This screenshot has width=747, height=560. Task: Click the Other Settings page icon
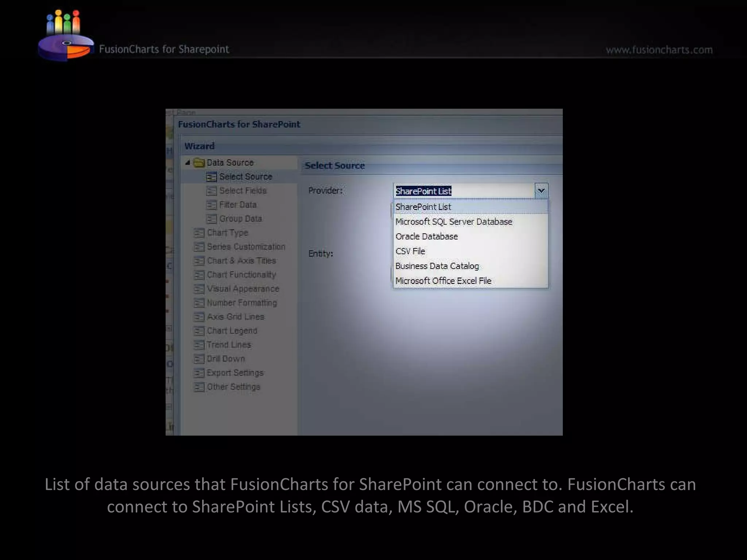click(x=199, y=387)
